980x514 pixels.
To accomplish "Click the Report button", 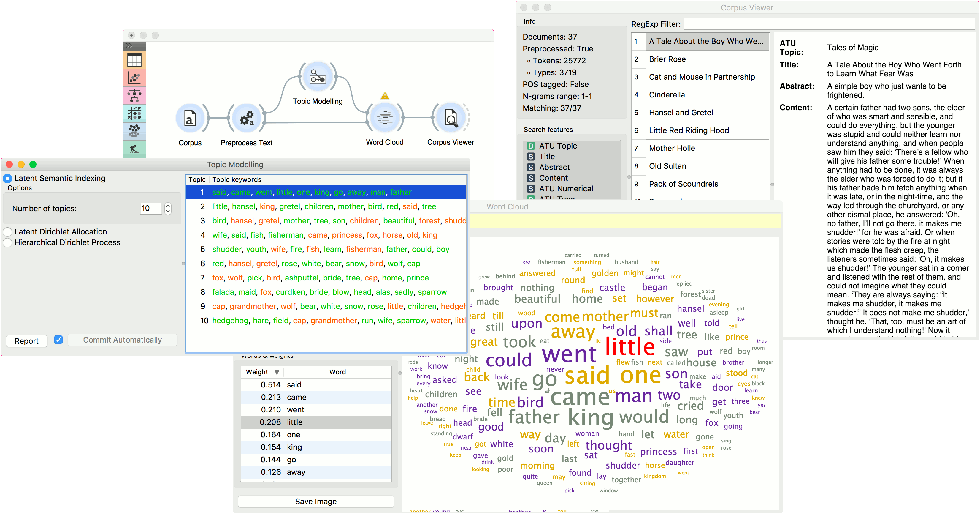I will pyautogui.click(x=27, y=341).
